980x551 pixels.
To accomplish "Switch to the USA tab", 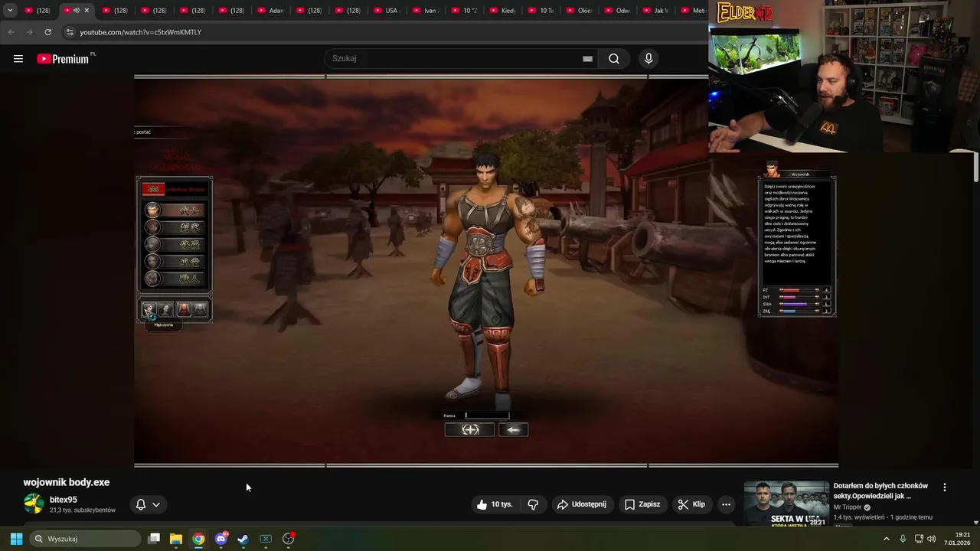I will click(x=387, y=11).
